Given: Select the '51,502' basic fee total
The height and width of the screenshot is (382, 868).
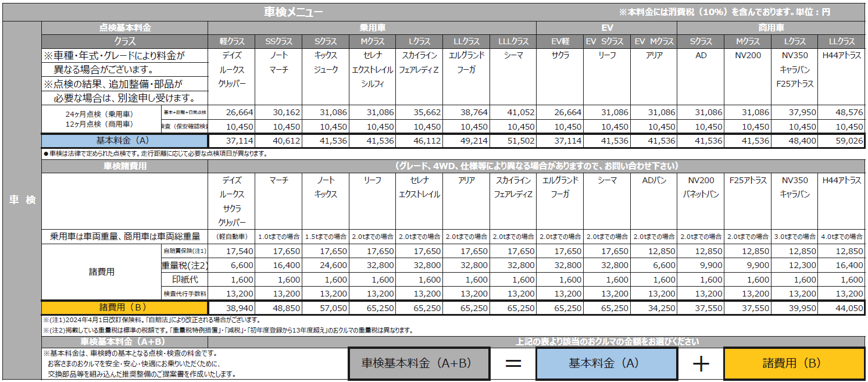Looking at the screenshot, I should [x=520, y=141].
